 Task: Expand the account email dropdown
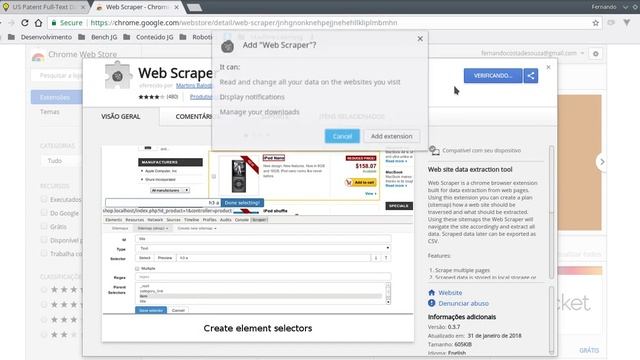pos(533,53)
